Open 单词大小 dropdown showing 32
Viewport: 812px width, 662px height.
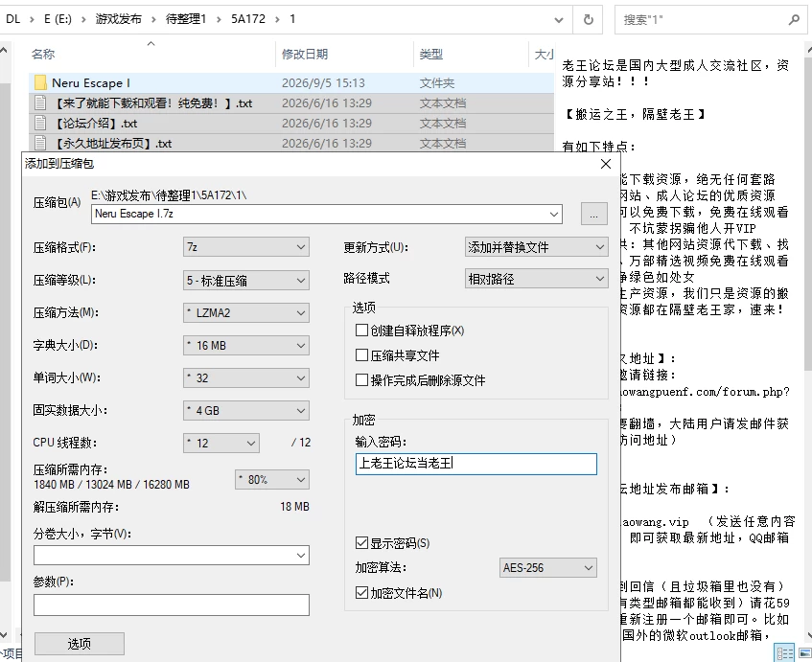[x=246, y=377]
